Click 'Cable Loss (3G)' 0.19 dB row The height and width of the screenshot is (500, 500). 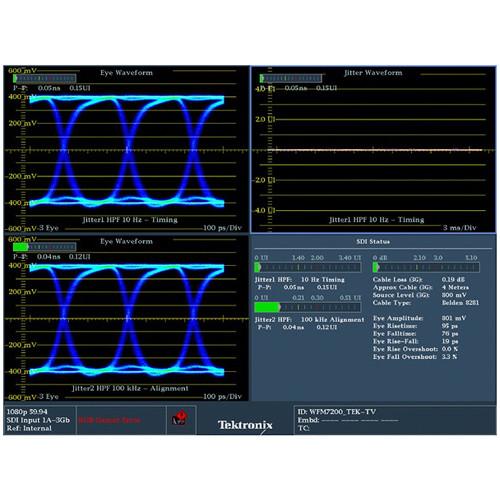pos(419,279)
